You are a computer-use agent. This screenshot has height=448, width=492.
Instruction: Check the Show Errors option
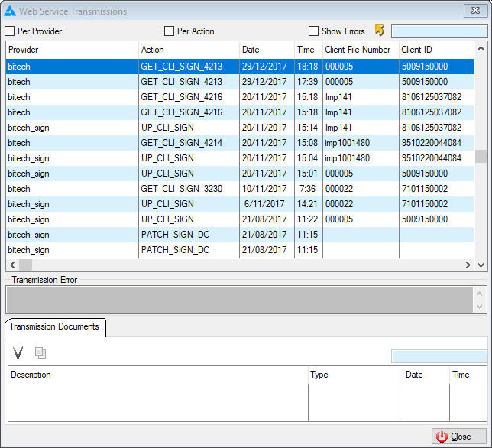(313, 31)
